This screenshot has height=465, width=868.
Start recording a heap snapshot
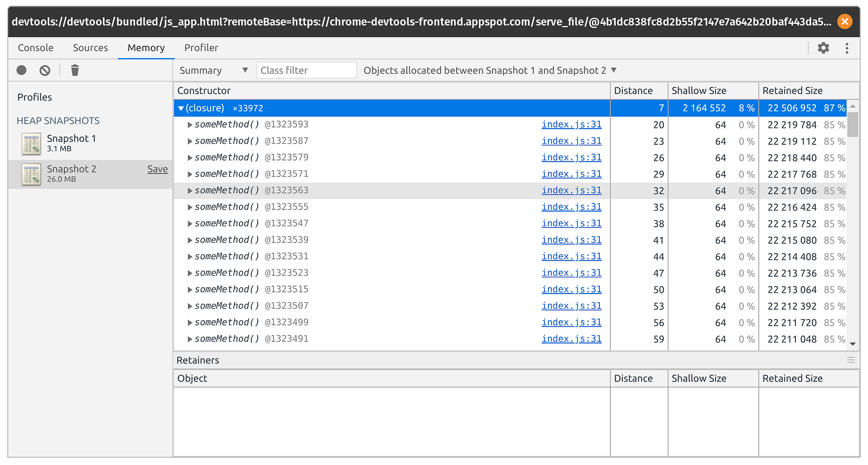point(22,70)
